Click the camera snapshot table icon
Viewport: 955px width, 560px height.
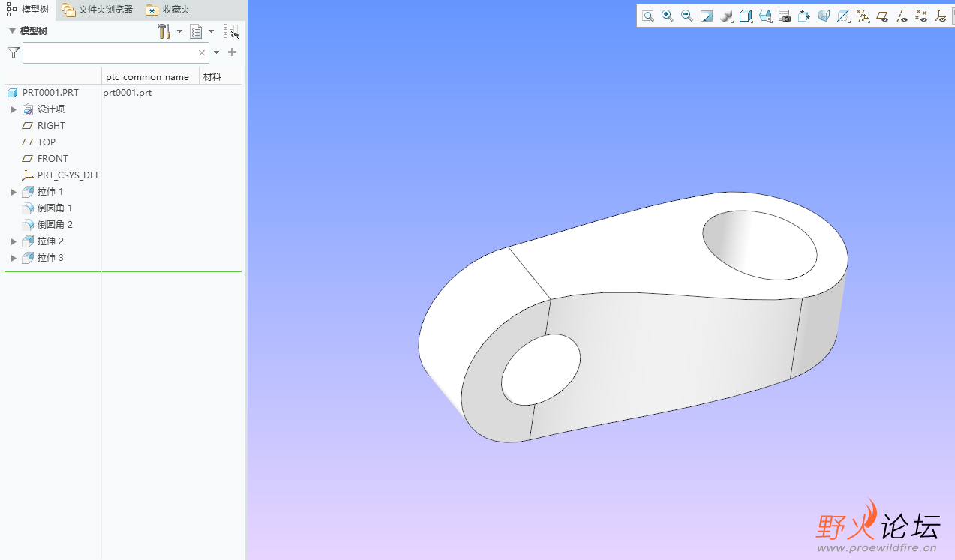pos(785,16)
